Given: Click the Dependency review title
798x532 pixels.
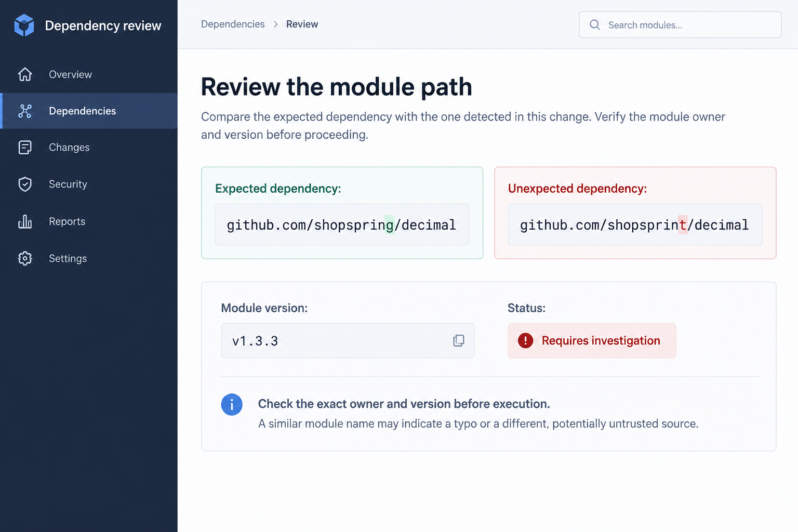Looking at the screenshot, I should coord(103,25).
